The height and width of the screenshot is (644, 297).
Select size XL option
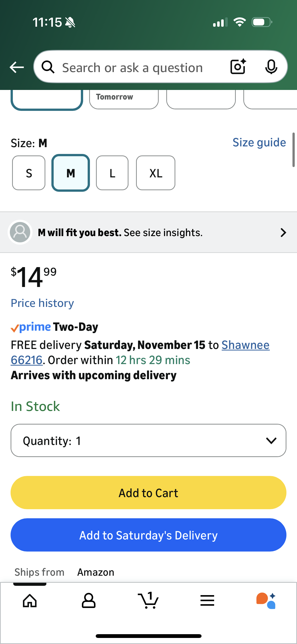pos(156,173)
